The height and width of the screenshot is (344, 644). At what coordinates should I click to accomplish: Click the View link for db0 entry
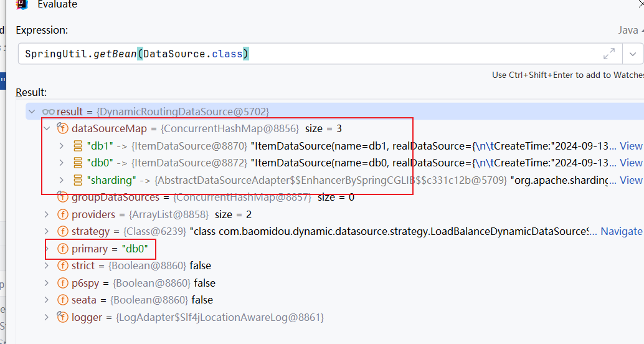click(x=630, y=163)
